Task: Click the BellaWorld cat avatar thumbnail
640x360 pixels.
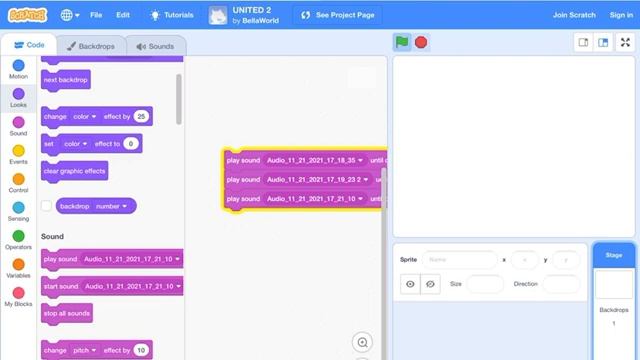Action: 218,16
